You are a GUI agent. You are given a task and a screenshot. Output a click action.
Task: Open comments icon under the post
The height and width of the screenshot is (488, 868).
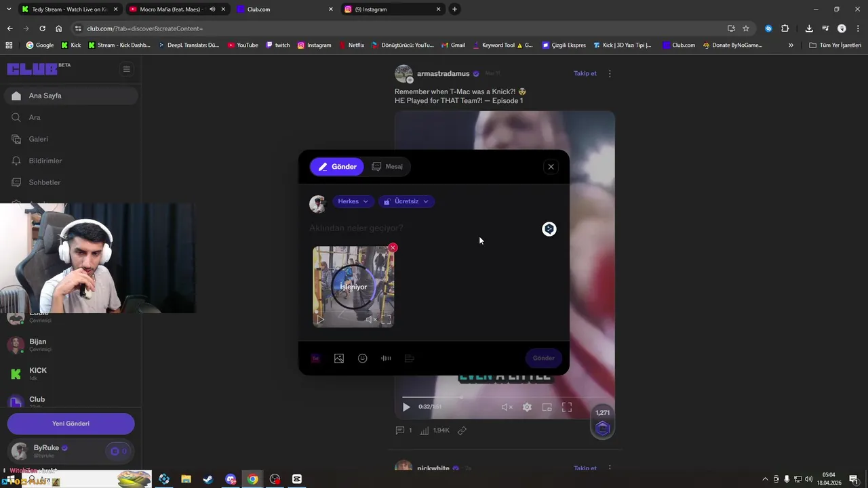(400, 430)
